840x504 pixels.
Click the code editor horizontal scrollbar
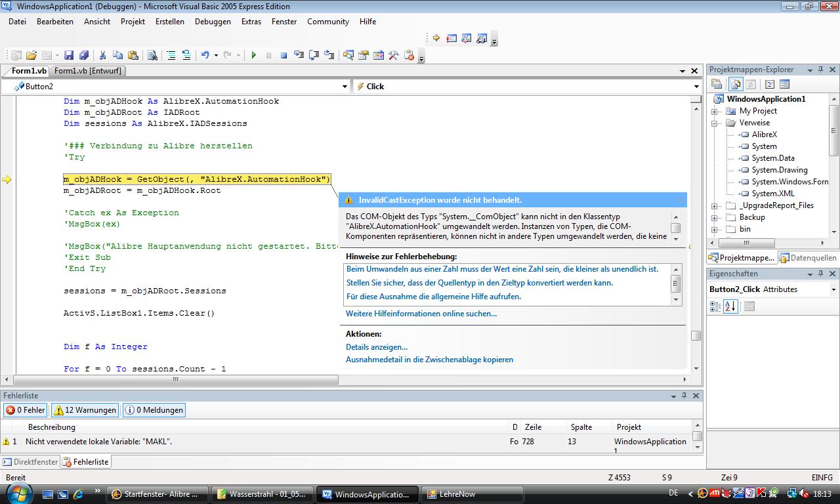pos(175,379)
